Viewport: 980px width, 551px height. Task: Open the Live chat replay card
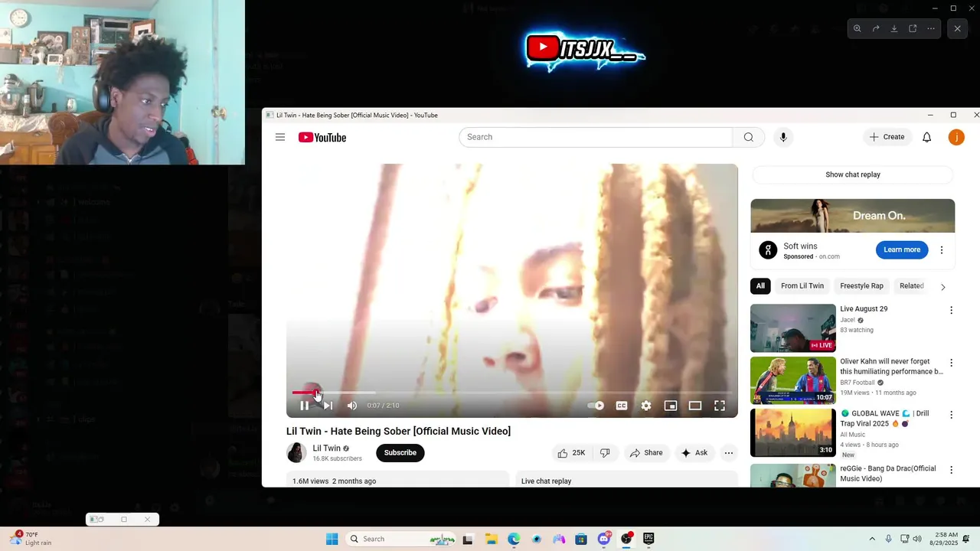626,480
